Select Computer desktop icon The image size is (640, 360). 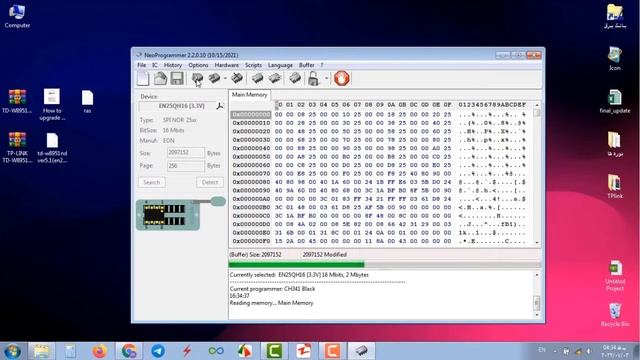(x=17, y=16)
